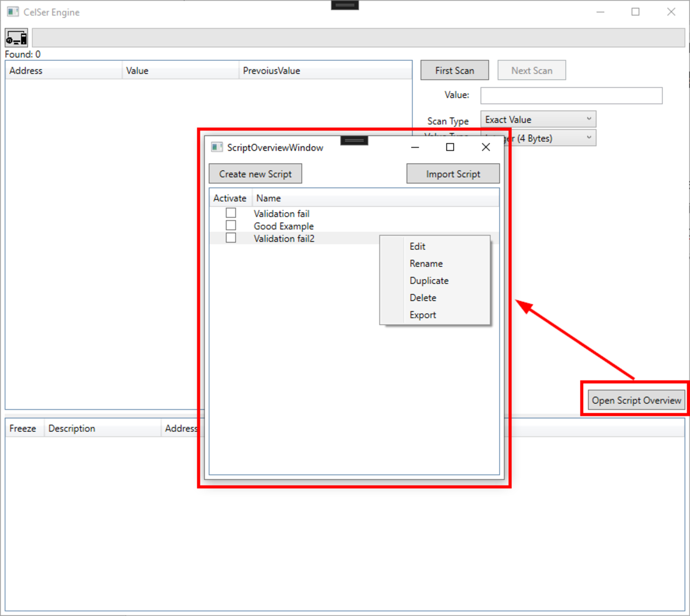Focus the scan Value input field
Image resolution: width=690 pixels, height=616 pixels.
point(571,95)
